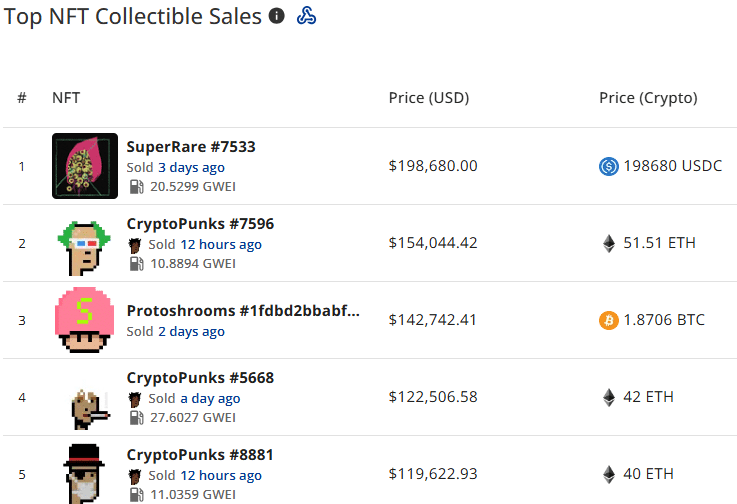Click the USDC coin icon
This screenshot has height=504, width=737.
tap(608, 166)
